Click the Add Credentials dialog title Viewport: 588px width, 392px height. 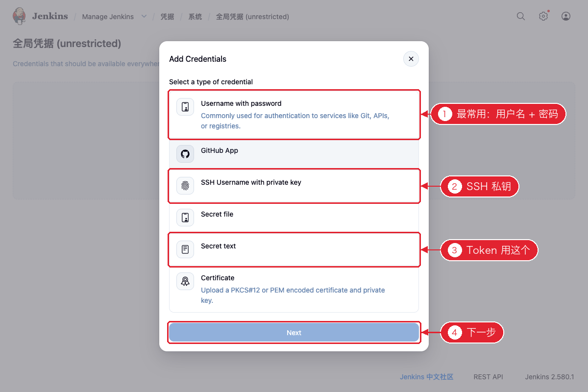[197, 59]
